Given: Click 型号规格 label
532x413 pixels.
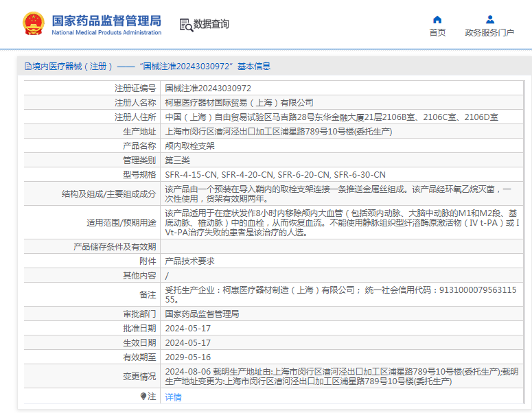Looking at the screenshot, I should click(x=139, y=175).
